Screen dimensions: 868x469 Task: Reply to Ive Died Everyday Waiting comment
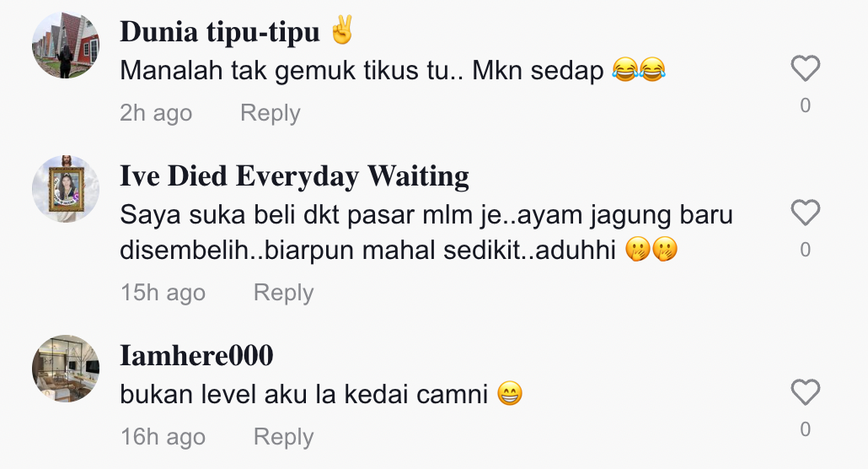point(283,293)
